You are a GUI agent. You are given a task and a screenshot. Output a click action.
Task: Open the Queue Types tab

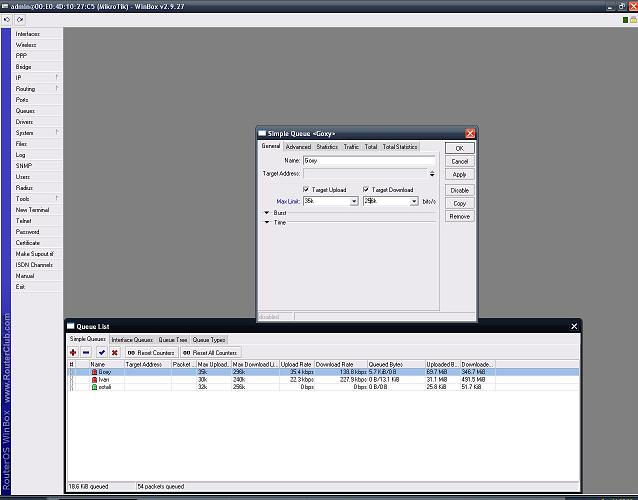click(209, 340)
